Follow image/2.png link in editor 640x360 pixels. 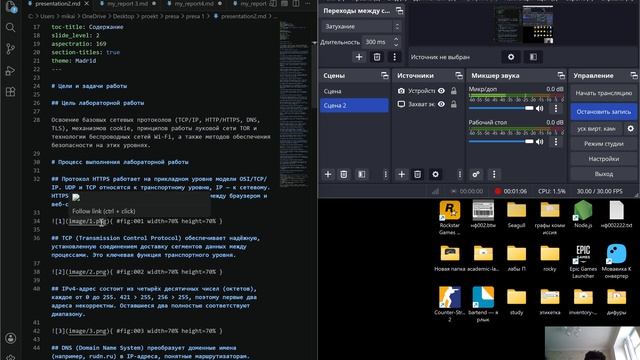[87, 272]
